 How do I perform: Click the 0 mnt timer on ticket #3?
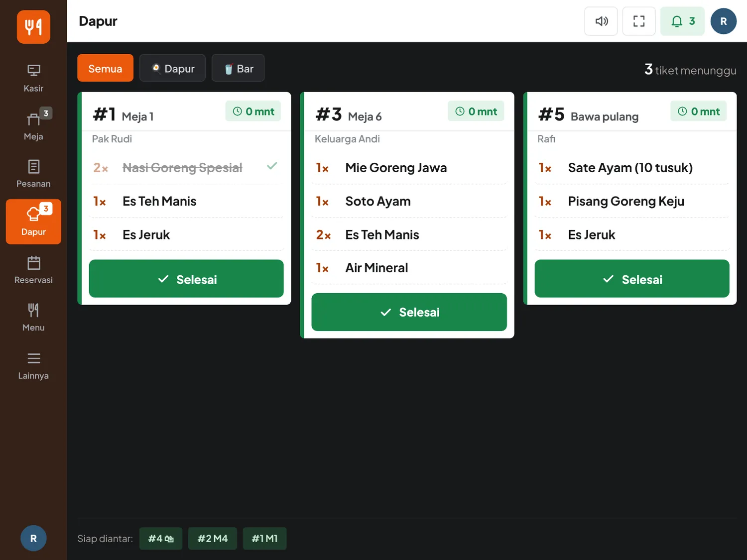(x=476, y=112)
